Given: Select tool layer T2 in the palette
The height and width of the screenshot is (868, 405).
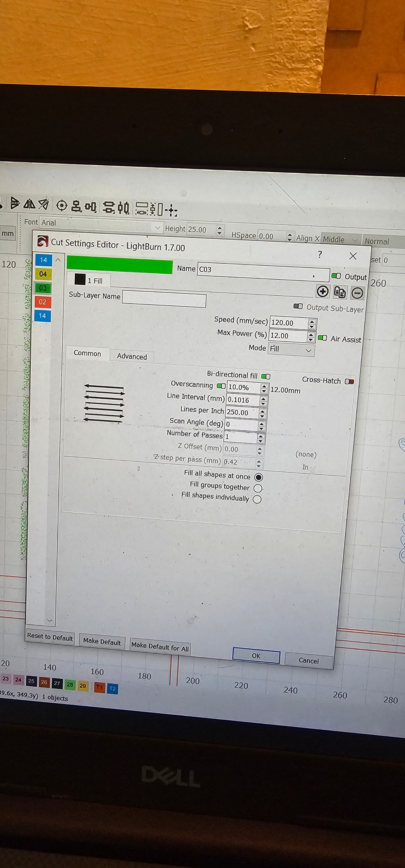Looking at the screenshot, I should pyautogui.click(x=113, y=688).
